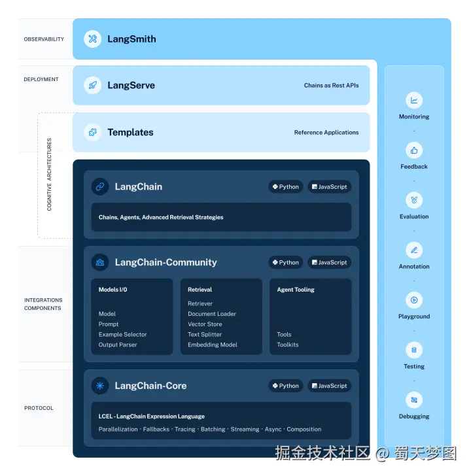Screen dimensions: 471x476
Task: Click the Feedback label
Action: 414,166
